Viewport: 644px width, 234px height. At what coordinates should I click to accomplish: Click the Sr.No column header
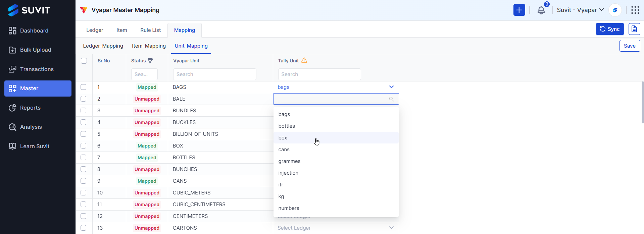click(x=104, y=61)
